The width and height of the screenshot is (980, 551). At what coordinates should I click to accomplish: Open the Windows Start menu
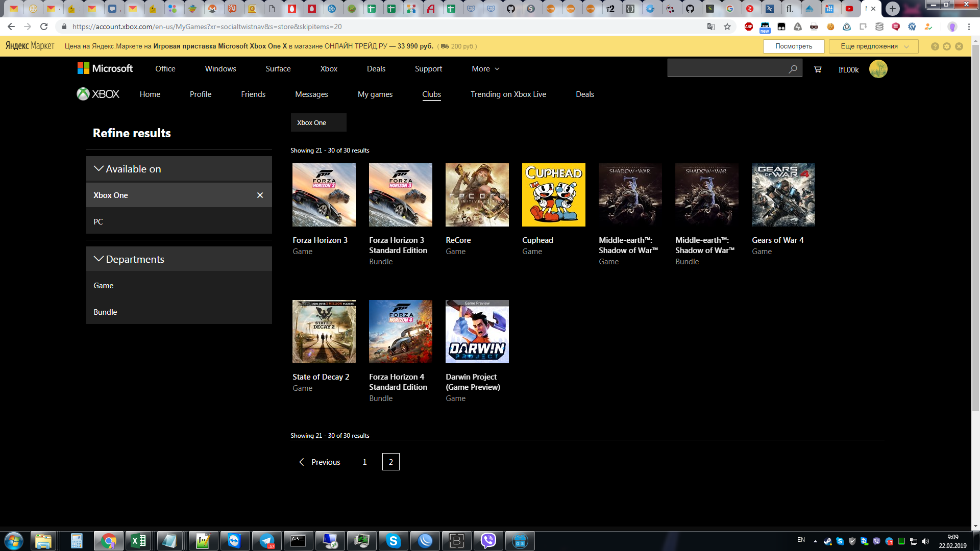pos(14,540)
